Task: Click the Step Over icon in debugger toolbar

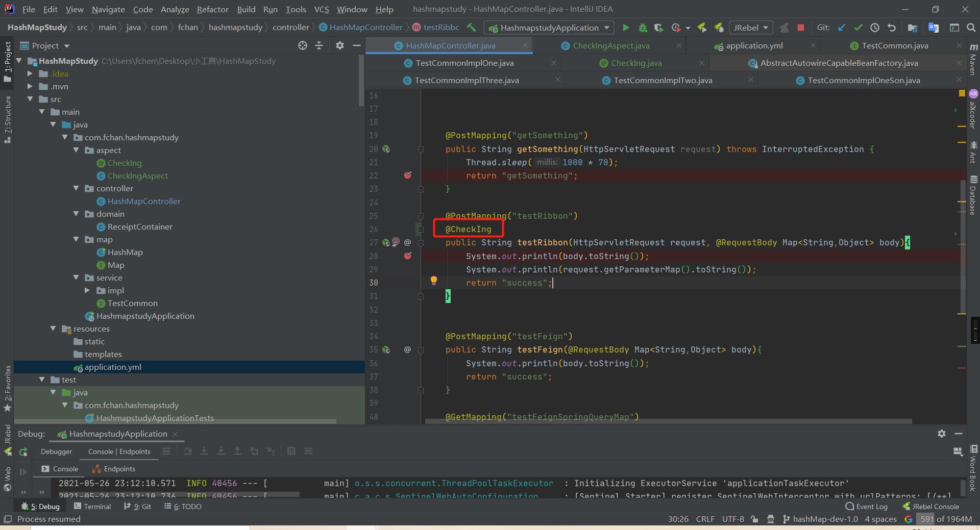Action: coord(188,451)
